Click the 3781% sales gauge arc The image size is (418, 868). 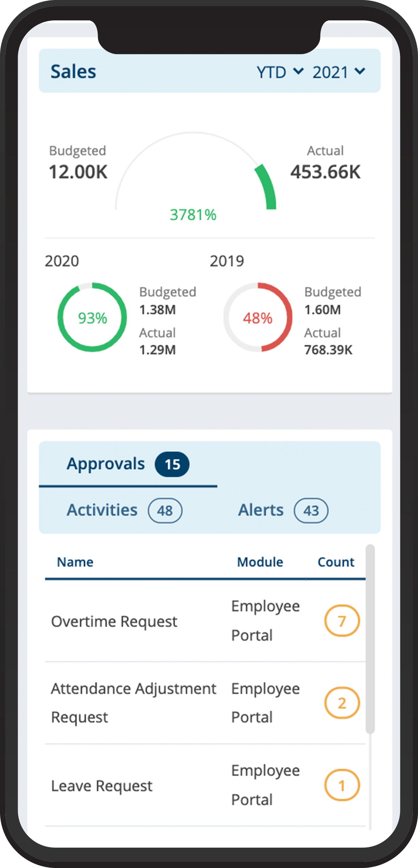click(x=267, y=187)
